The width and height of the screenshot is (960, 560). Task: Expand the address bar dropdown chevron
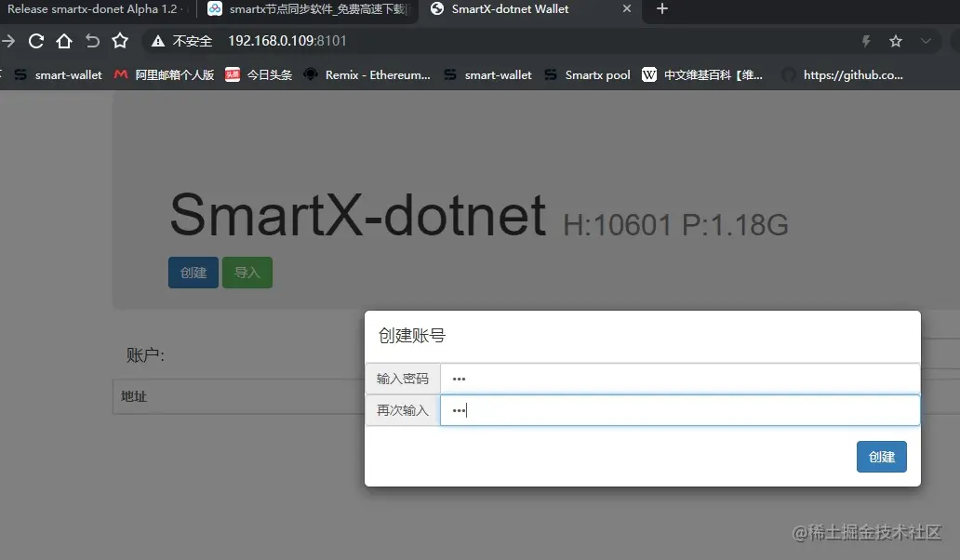(926, 41)
